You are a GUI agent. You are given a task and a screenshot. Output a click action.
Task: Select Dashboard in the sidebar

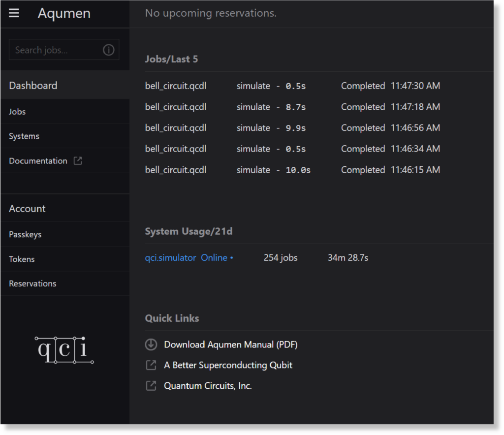[65, 86]
